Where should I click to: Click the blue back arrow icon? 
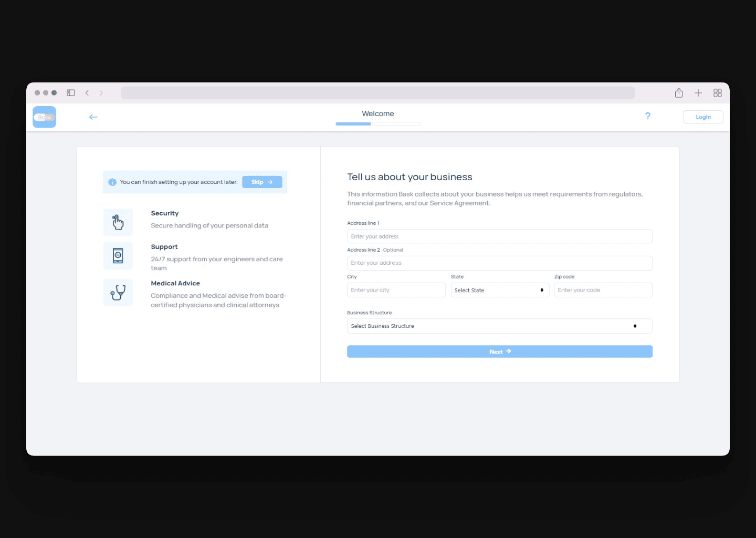click(93, 117)
